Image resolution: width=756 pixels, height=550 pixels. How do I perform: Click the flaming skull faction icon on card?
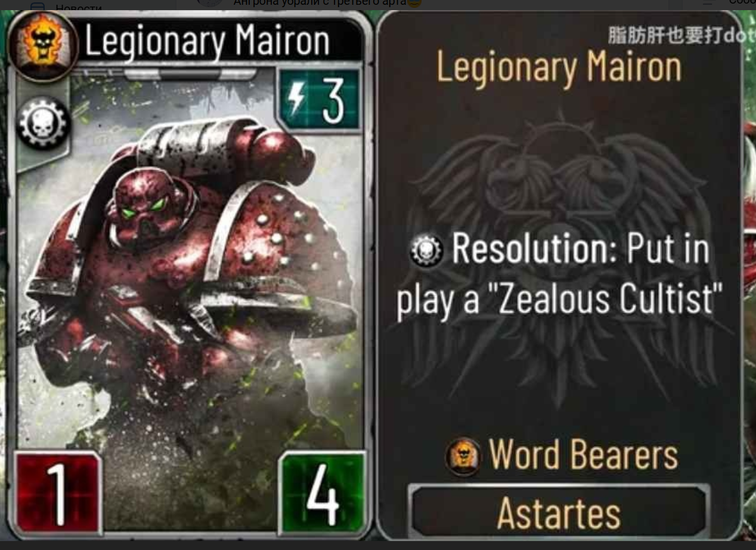coord(42,45)
